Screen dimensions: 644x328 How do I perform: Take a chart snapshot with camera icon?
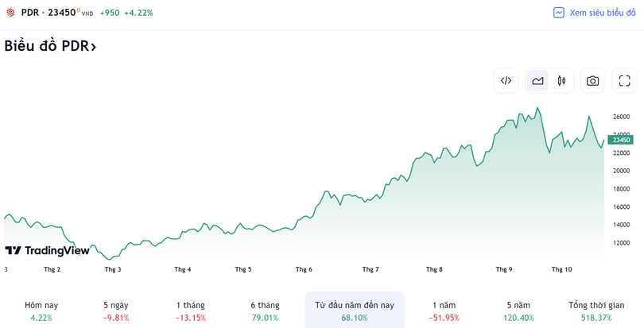click(592, 80)
